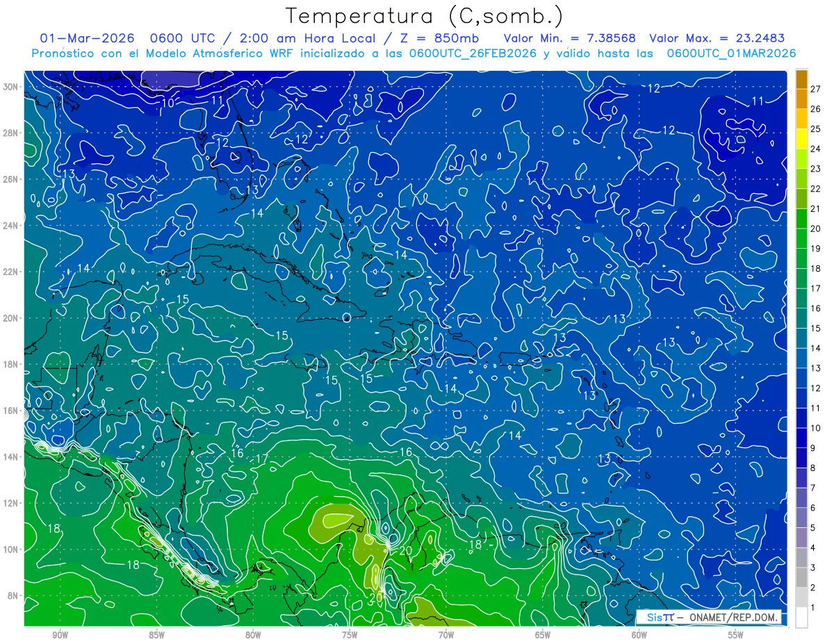
Task: Click the blue color scale segment between 10 and 11
Action: [x=802, y=418]
